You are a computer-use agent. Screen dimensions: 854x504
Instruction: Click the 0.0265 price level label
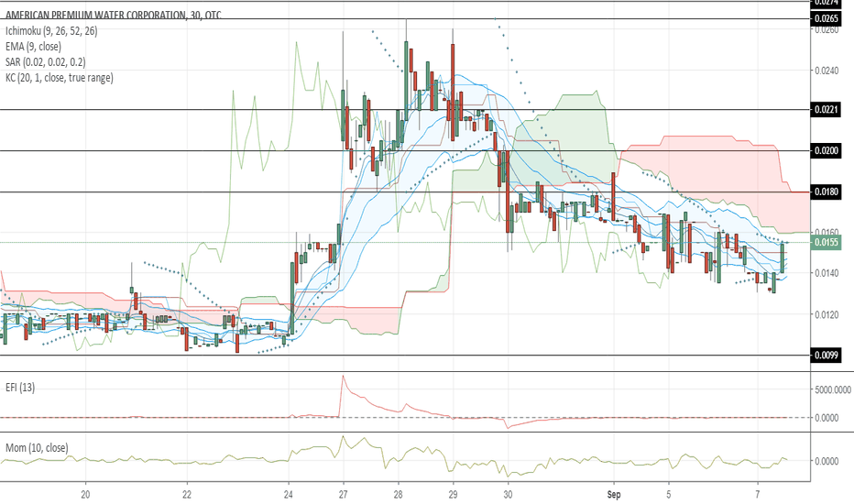(x=827, y=18)
